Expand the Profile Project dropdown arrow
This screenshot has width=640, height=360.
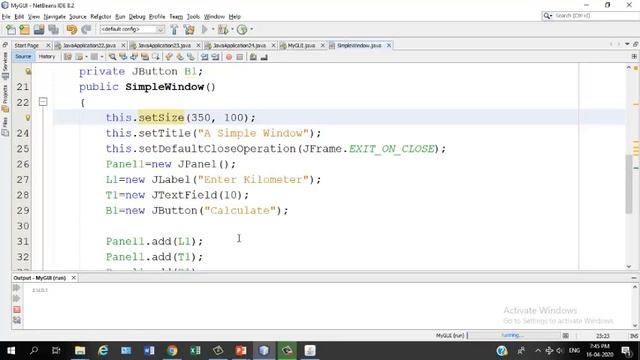pyautogui.click(x=251, y=29)
